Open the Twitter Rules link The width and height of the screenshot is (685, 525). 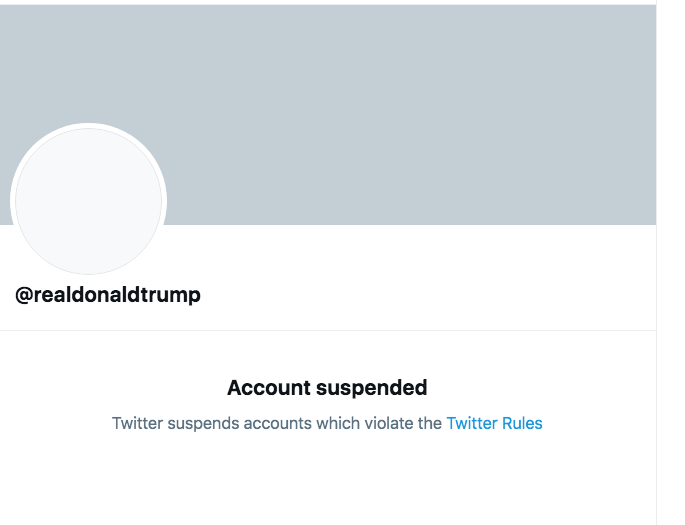coord(494,423)
